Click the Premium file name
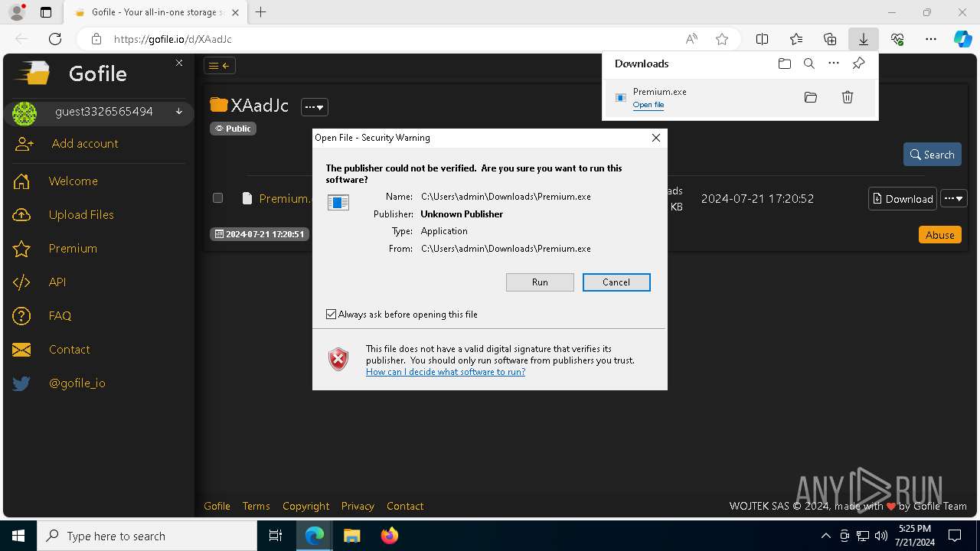 pyautogui.click(x=285, y=198)
